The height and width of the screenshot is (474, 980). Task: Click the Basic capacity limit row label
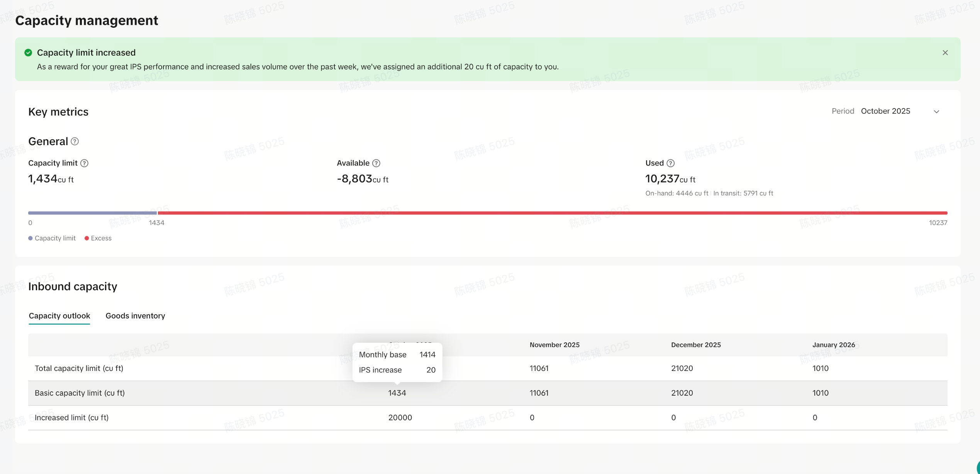80,393
